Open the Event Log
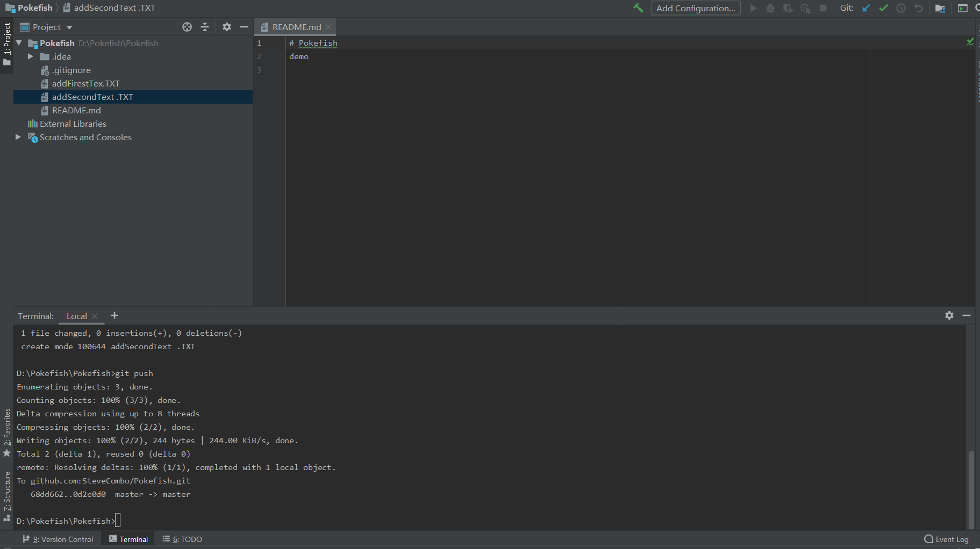The height and width of the screenshot is (549, 980). click(946, 539)
